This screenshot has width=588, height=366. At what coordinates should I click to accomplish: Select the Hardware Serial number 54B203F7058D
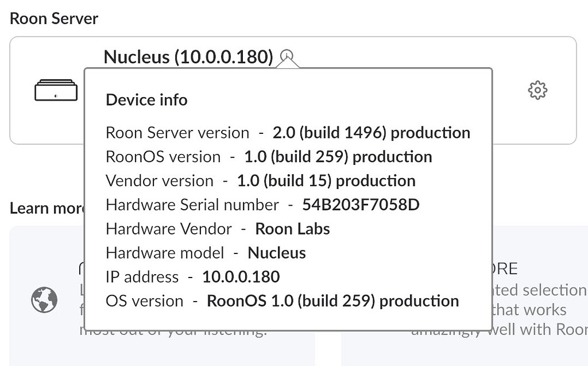pyautogui.click(x=361, y=205)
